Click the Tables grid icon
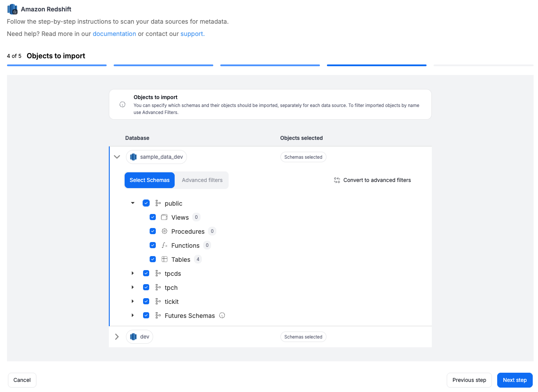 coord(165,260)
